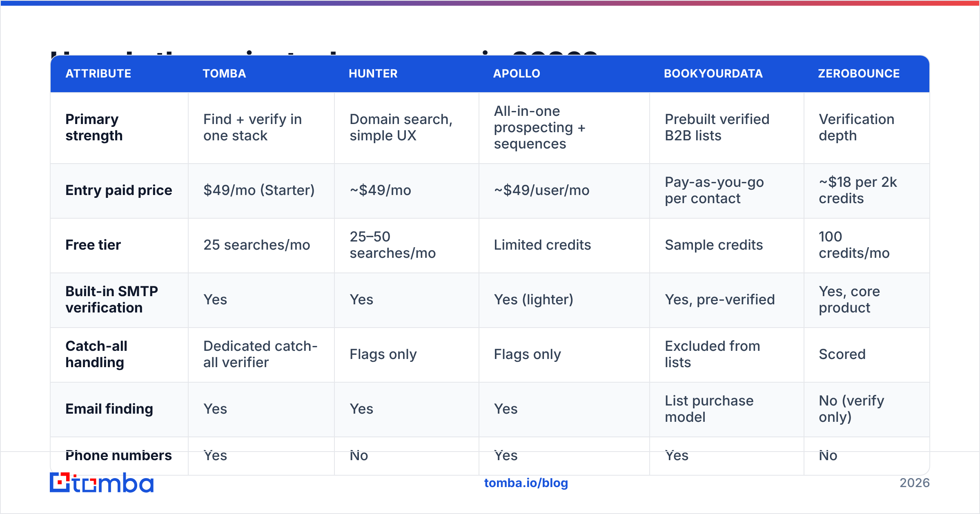
Task: Click the 2026 year label
Action: 915,483
